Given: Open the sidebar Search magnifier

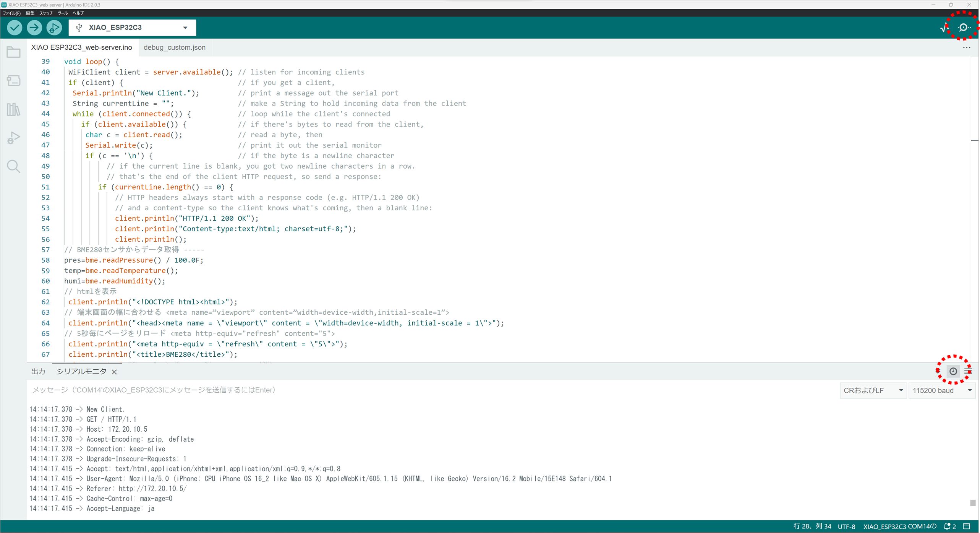Looking at the screenshot, I should click(13, 166).
